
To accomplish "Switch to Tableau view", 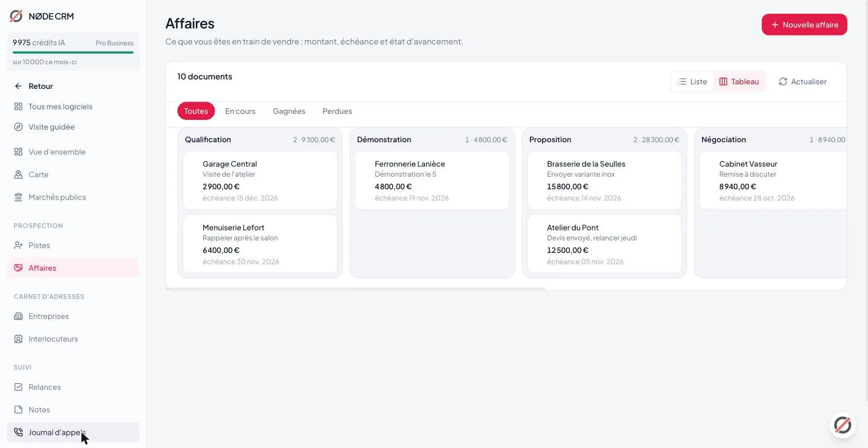I will 739,81.
